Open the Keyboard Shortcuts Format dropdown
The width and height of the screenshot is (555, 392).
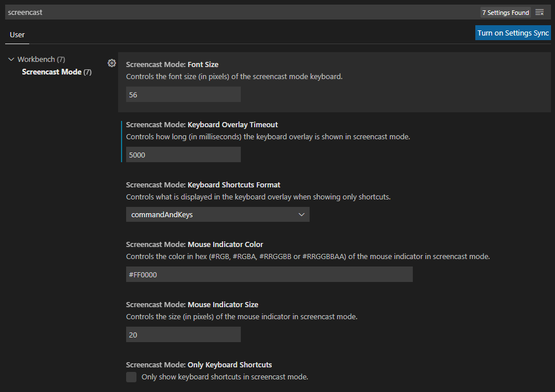point(217,214)
